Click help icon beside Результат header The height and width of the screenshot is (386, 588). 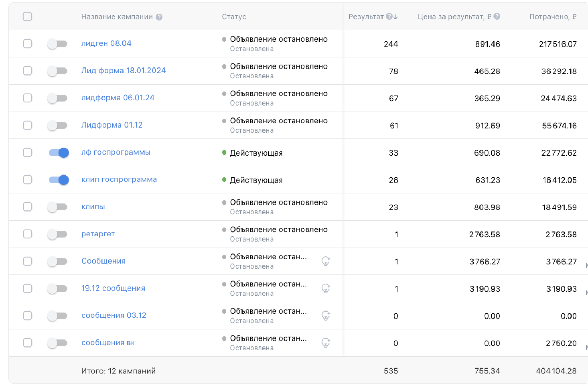[389, 17]
